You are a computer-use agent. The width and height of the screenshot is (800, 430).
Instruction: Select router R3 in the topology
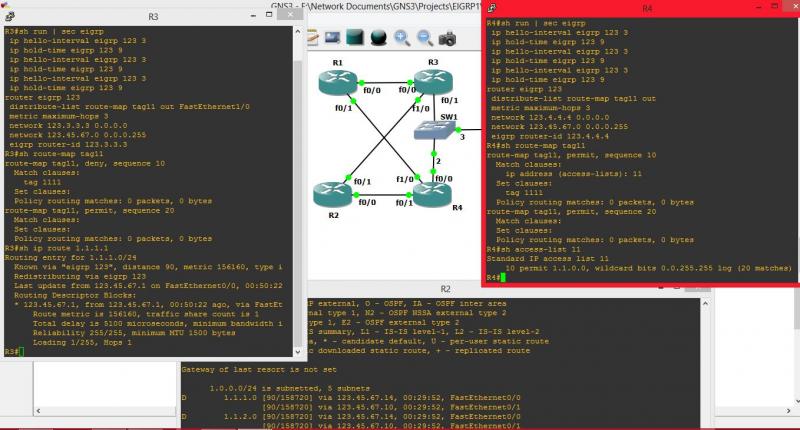point(433,82)
